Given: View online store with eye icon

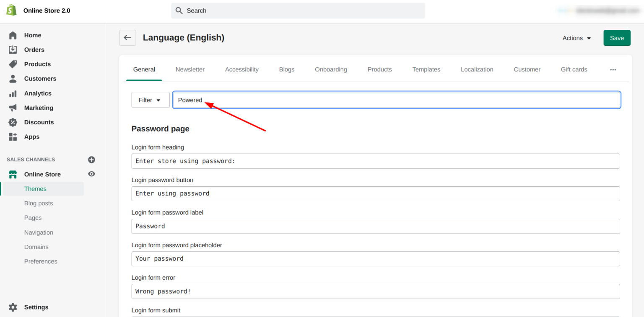Looking at the screenshot, I should coord(91,174).
